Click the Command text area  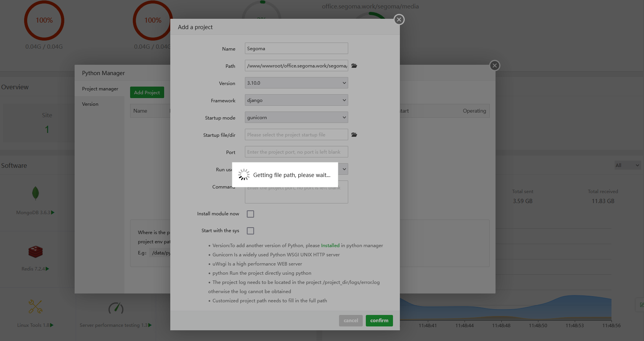coord(297,192)
